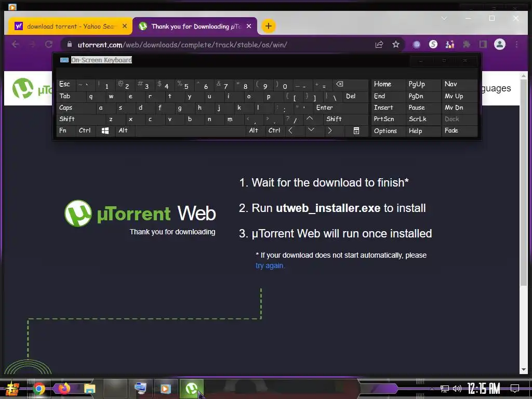The image size is (532, 399).
Task: Close the Thank you for Downloading tab
Action: click(249, 26)
